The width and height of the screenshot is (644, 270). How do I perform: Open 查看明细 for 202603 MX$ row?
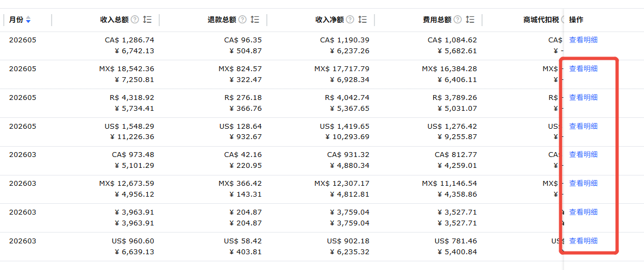pos(583,183)
